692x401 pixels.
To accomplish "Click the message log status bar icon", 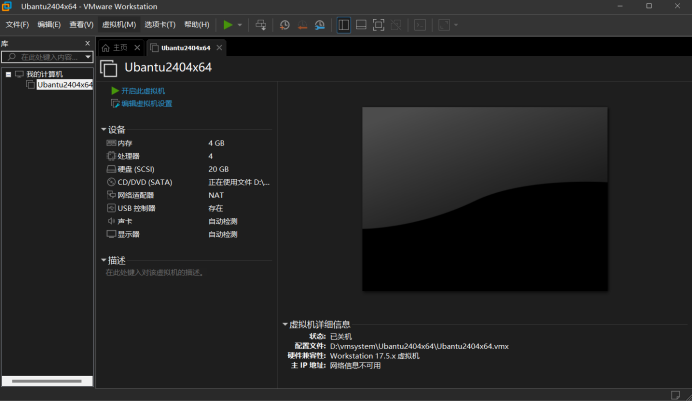I will (x=675, y=394).
